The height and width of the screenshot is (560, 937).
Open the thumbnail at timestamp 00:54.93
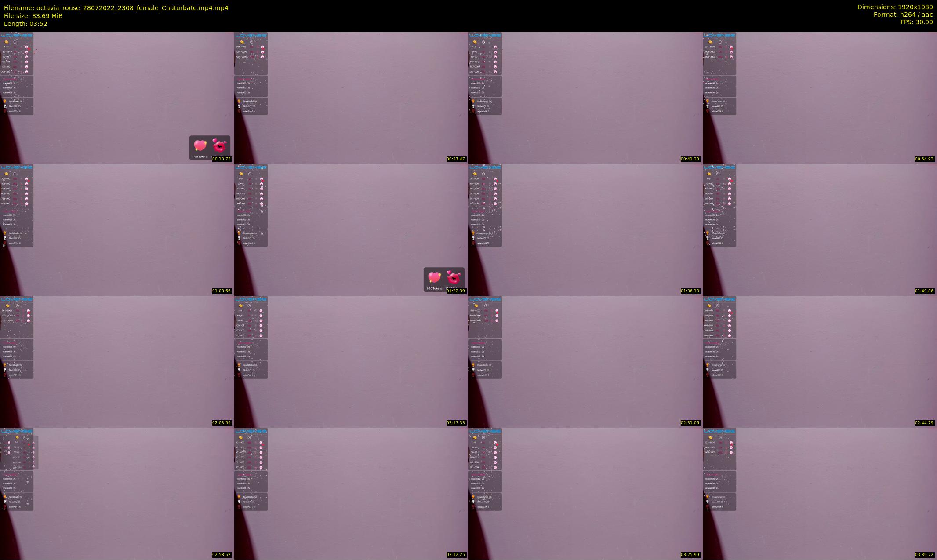click(x=820, y=98)
